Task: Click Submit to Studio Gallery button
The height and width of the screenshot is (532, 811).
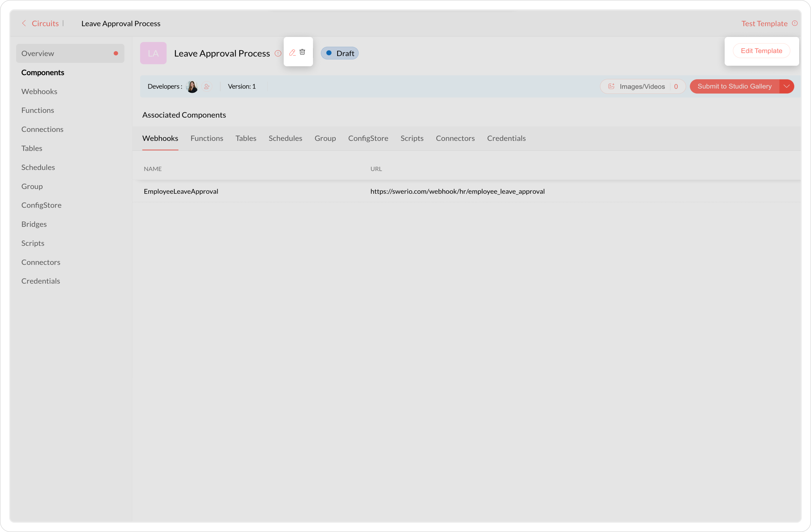Action: 734,86
